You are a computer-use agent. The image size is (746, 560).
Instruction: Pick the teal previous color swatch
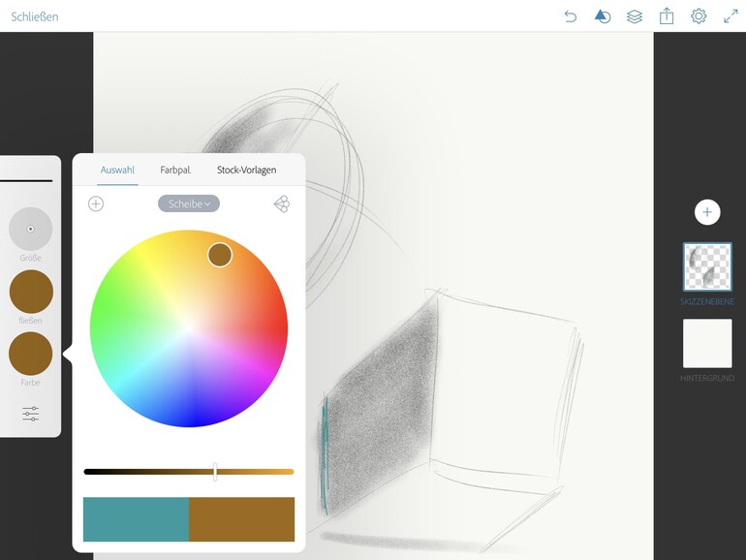[x=136, y=519]
